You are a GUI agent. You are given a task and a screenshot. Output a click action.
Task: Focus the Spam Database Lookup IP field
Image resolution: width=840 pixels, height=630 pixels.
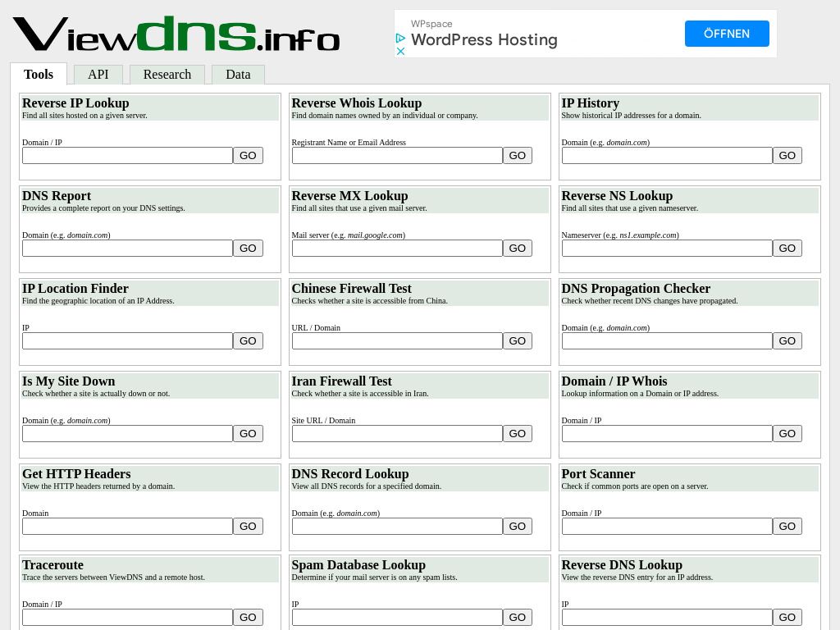pyautogui.click(x=397, y=617)
